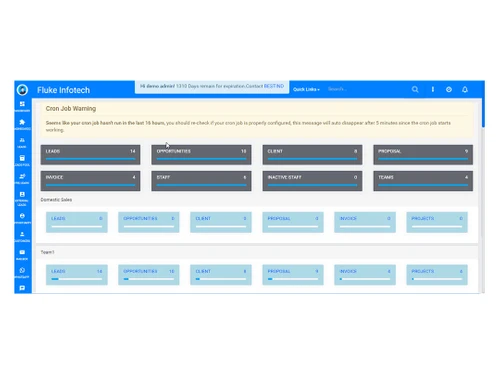Click the magnifier search icon in the header

pyautogui.click(x=415, y=89)
